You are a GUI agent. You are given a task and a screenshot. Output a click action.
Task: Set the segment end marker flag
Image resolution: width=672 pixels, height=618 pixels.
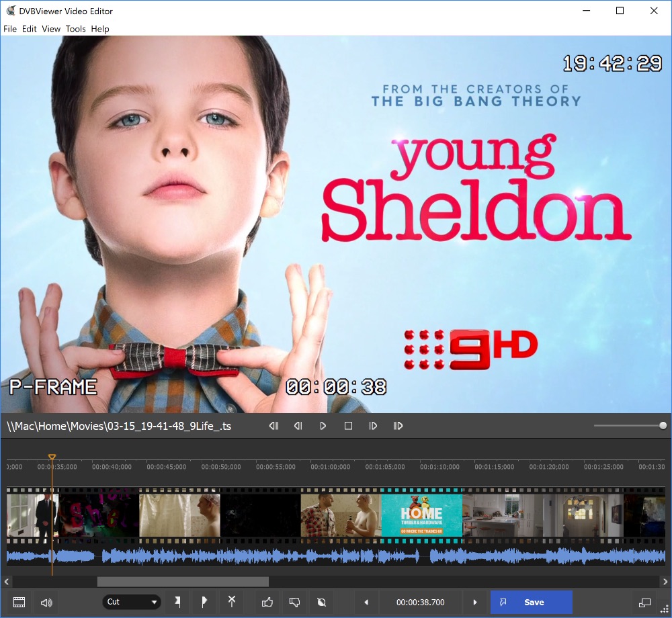(x=204, y=602)
